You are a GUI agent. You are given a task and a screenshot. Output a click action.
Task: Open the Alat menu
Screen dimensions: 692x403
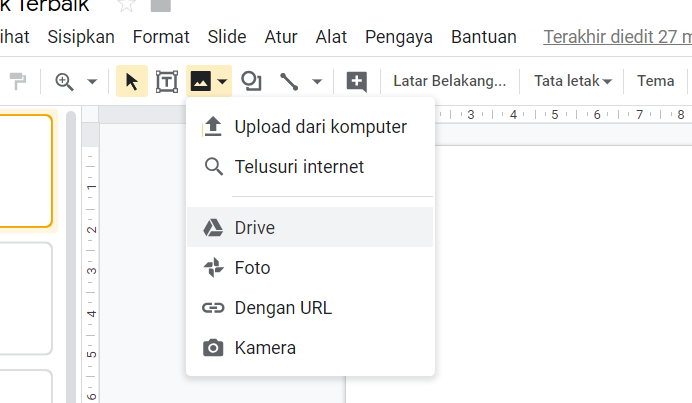[331, 37]
